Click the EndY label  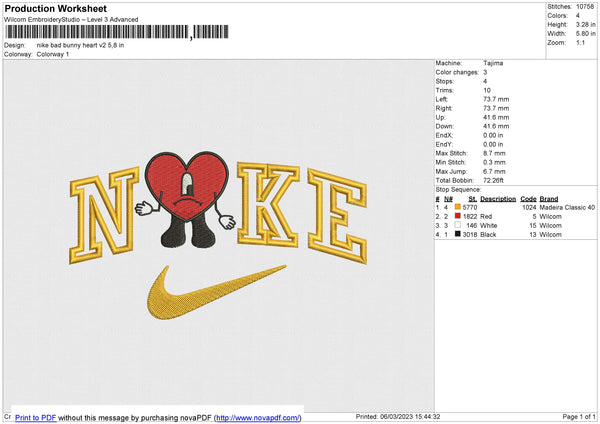tap(444, 144)
